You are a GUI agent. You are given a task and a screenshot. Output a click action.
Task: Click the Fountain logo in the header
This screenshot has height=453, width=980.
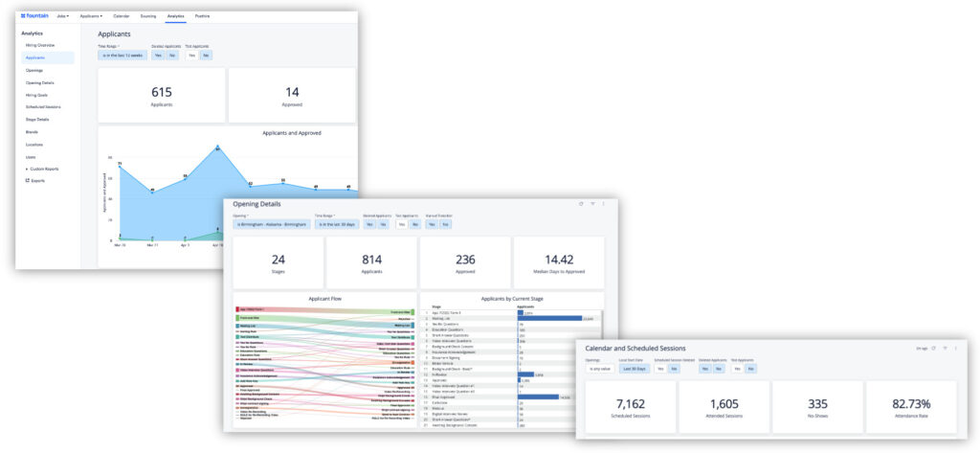click(37, 16)
